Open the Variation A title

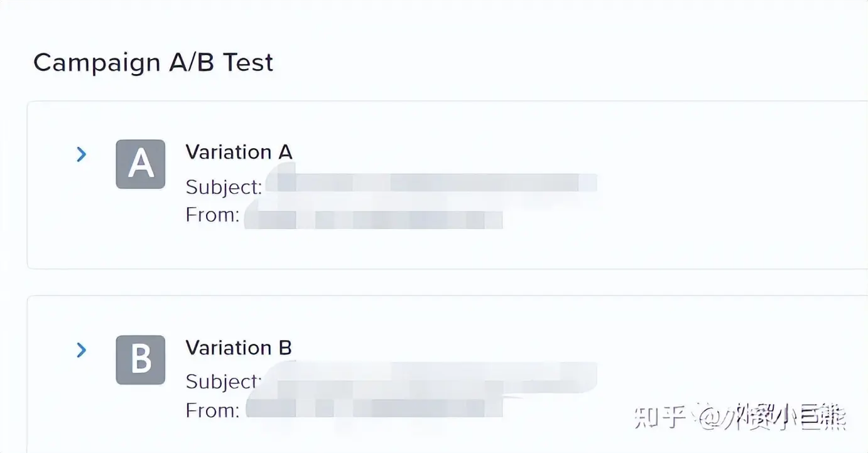pos(239,152)
